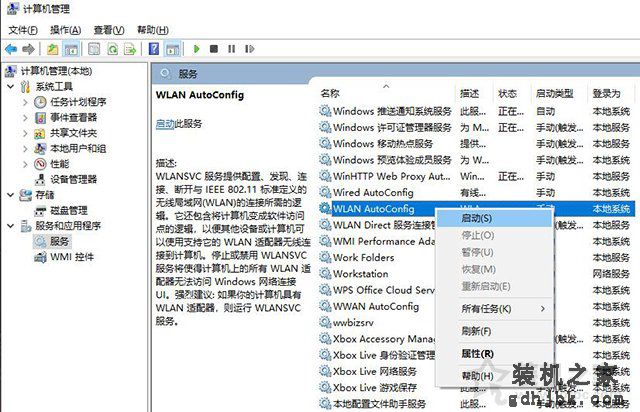Select Windows 推送通知系统服务 row
Image resolution: width=640 pixels, height=412 pixels.
pyautogui.click(x=476, y=111)
